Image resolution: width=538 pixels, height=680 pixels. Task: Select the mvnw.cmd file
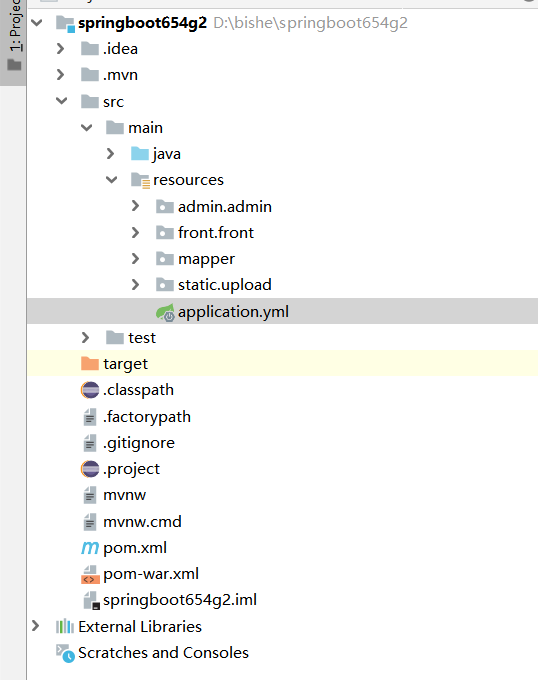pos(142,522)
